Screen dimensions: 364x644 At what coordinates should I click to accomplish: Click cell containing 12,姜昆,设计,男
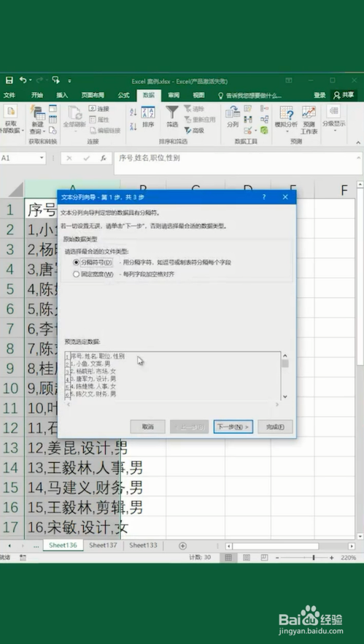coord(72,448)
